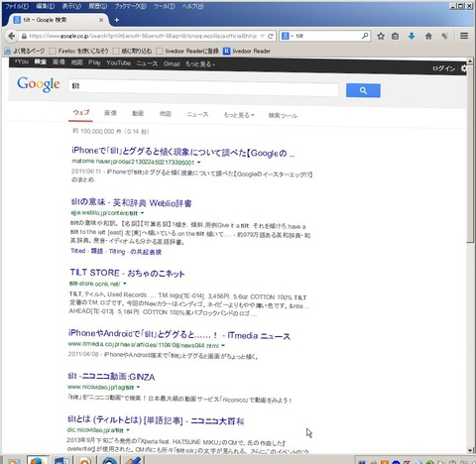Open new tab with plus button
Image resolution: width=476 pixels, height=464 pixels.
coord(116,20)
